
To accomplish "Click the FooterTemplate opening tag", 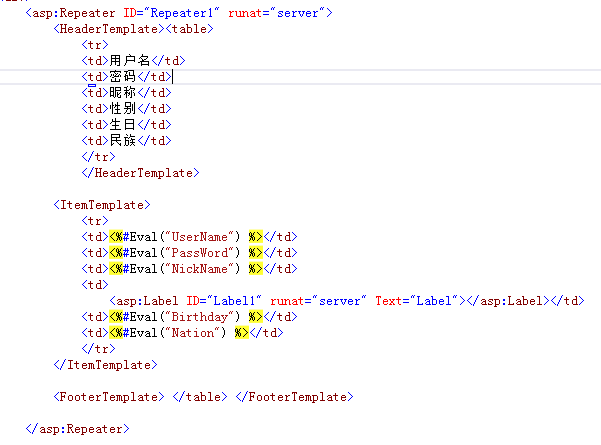I will [x=109, y=397].
